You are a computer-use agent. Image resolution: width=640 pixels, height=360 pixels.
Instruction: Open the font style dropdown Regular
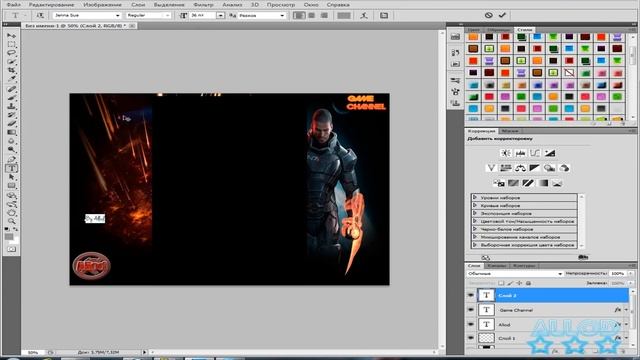[148, 15]
